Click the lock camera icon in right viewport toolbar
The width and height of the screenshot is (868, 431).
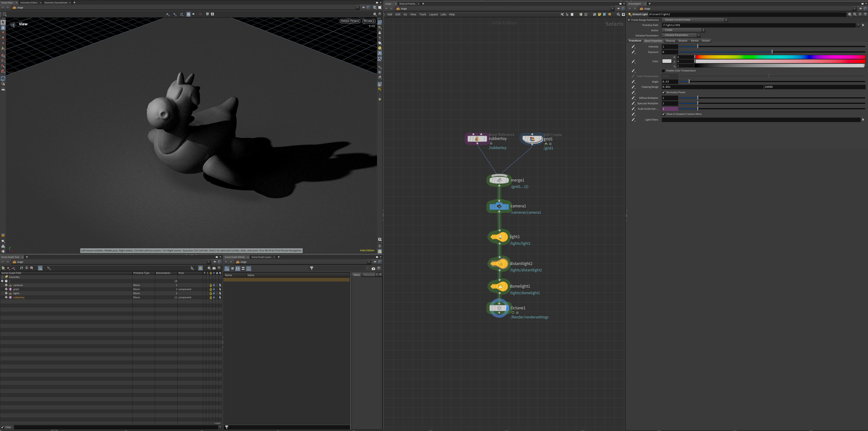[x=380, y=33]
